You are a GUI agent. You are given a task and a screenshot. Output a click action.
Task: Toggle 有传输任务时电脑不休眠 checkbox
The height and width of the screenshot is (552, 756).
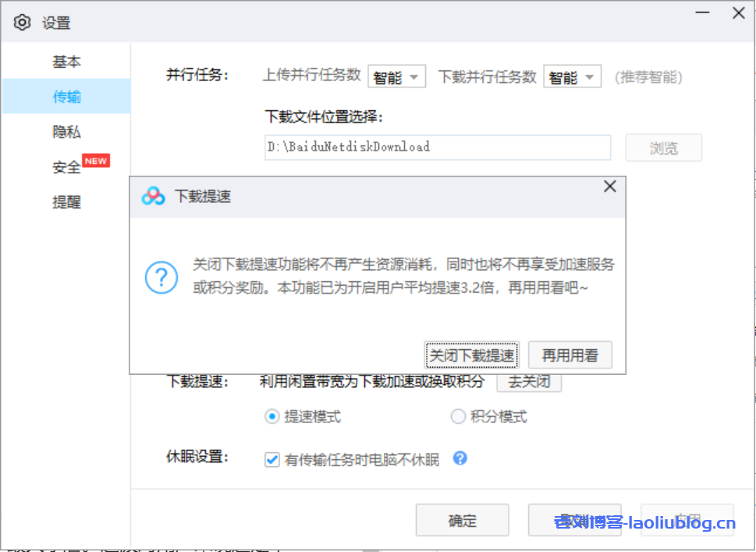pos(272,460)
